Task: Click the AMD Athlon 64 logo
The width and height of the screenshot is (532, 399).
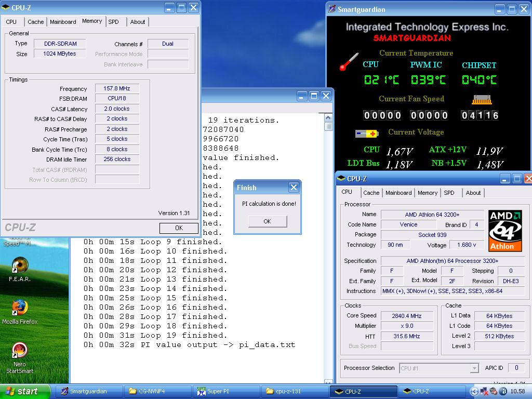Action: point(505,230)
